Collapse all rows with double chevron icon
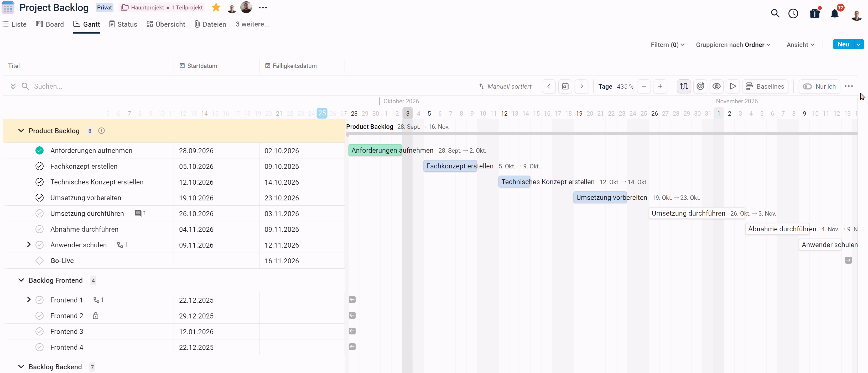The width and height of the screenshot is (868, 373). click(13, 87)
